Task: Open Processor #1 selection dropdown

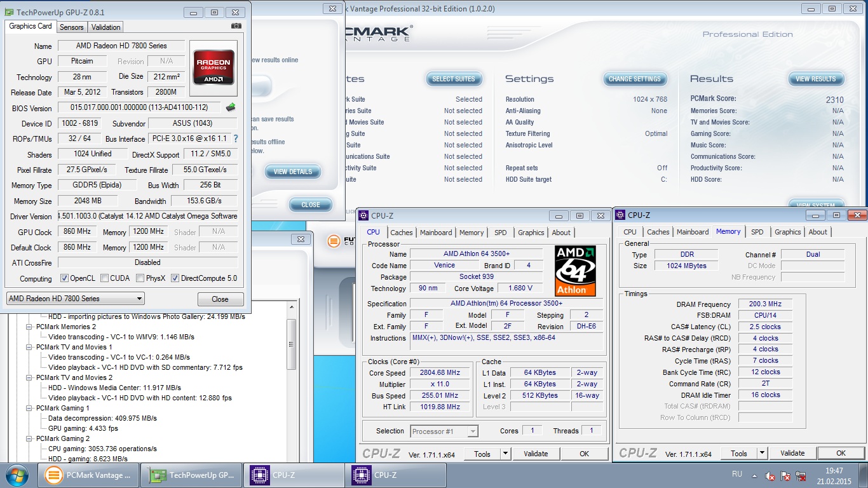Action: click(444, 431)
